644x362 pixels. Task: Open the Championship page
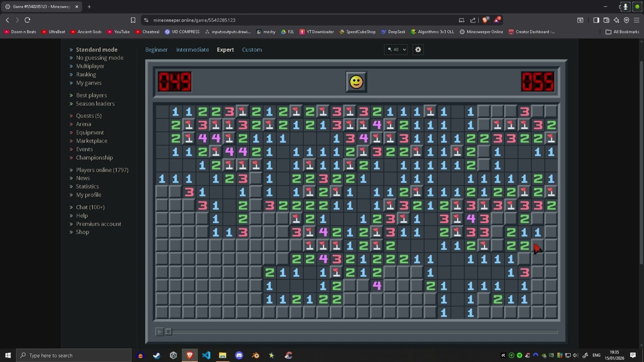tap(94, 158)
